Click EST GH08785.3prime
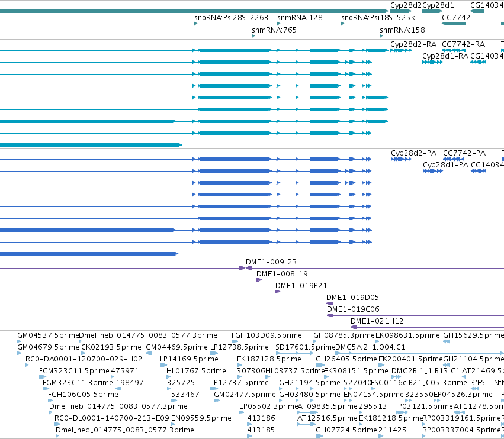 point(344,335)
